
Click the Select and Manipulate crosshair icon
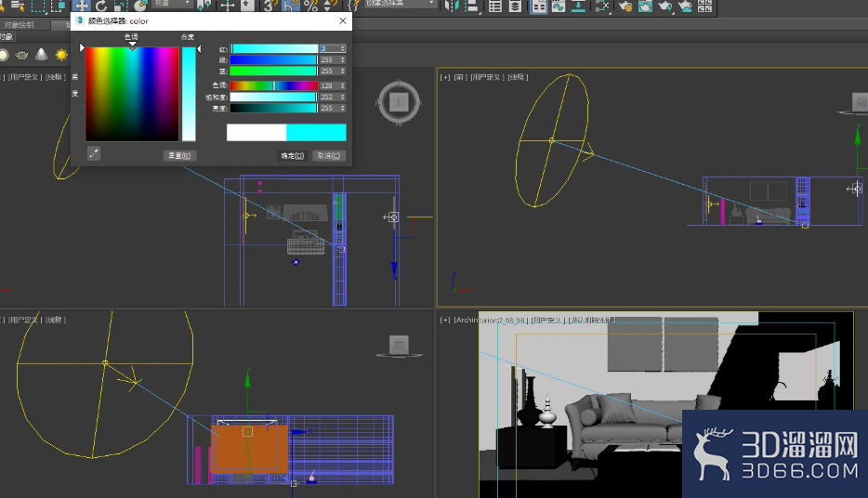[x=228, y=6]
